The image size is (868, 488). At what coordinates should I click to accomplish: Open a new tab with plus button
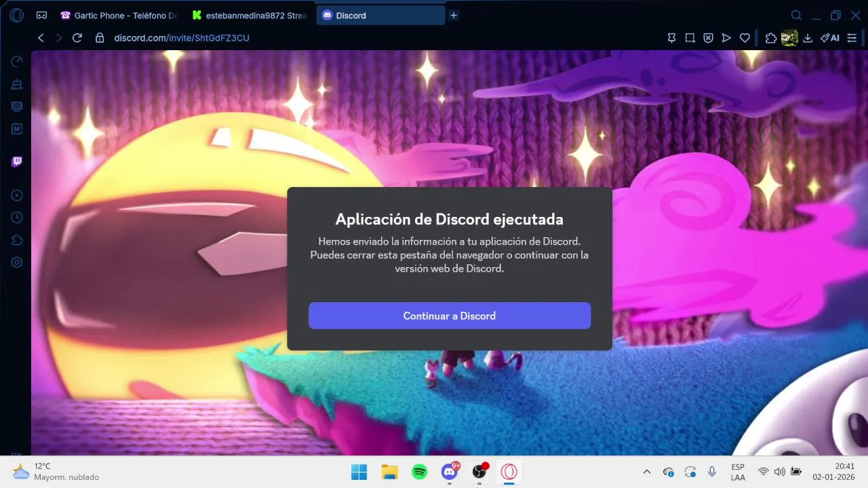point(454,15)
